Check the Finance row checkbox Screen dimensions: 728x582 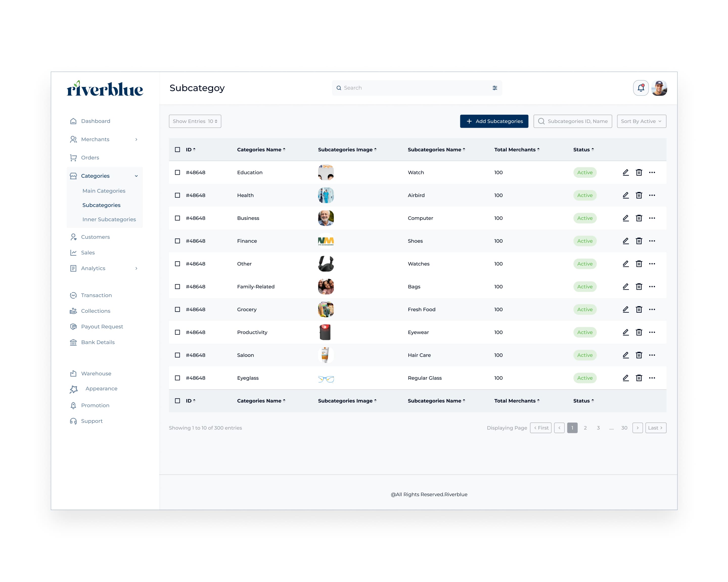[177, 241]
